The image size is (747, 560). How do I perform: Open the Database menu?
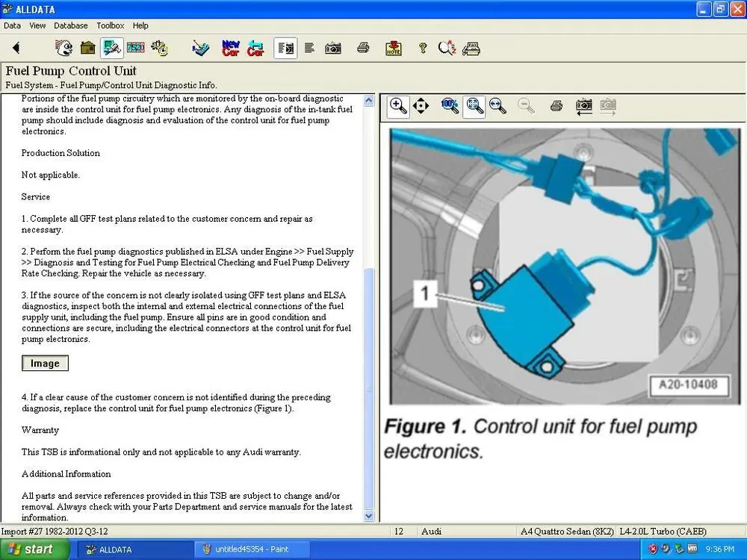[x=71, y=25]
